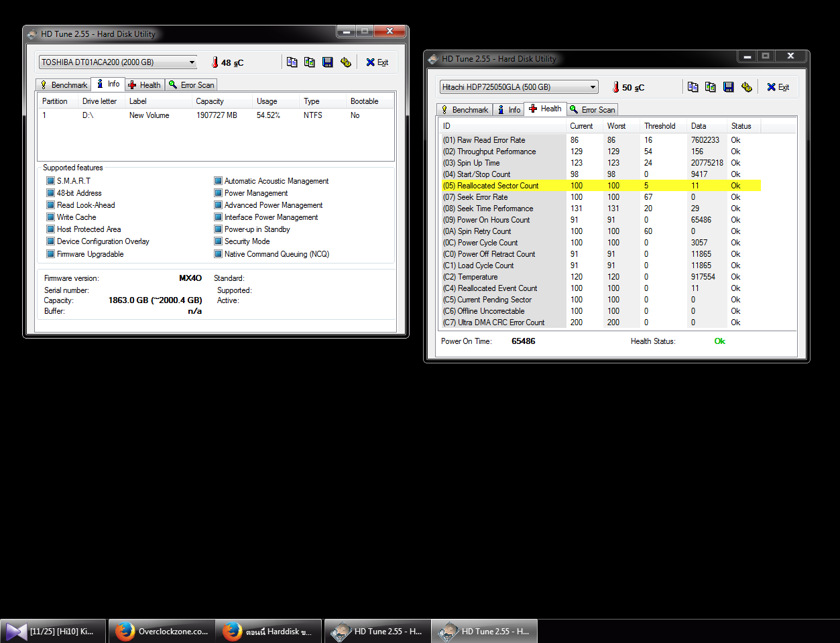
Task: Select the (0C) Power Cycle Count row
Action: [x=600, y=243]
